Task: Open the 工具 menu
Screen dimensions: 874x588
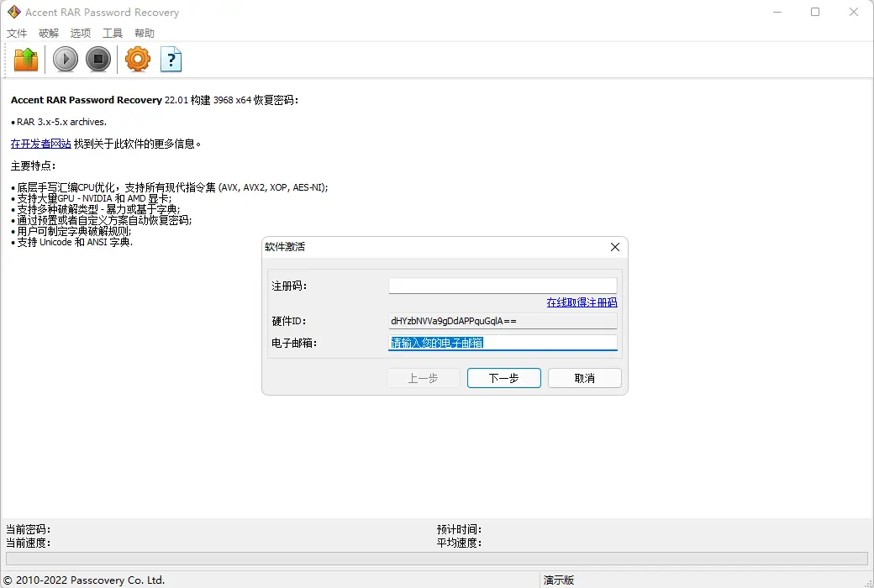Action: 112,33
